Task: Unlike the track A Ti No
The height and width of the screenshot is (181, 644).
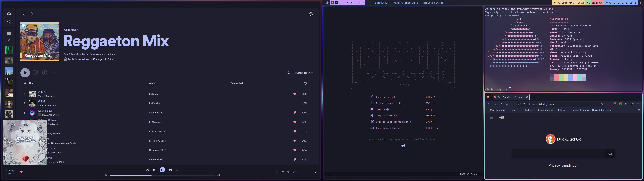Action: click(295, 94)
